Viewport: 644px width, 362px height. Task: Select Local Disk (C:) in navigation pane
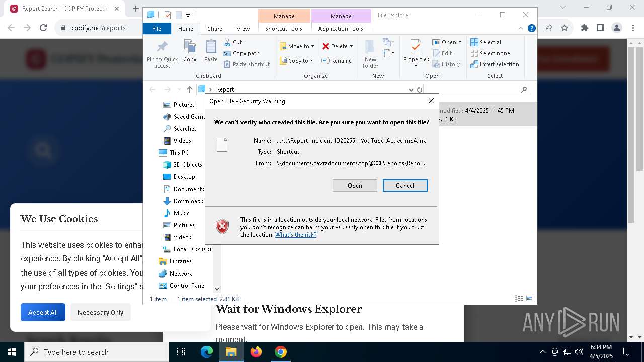coord(187,249)
